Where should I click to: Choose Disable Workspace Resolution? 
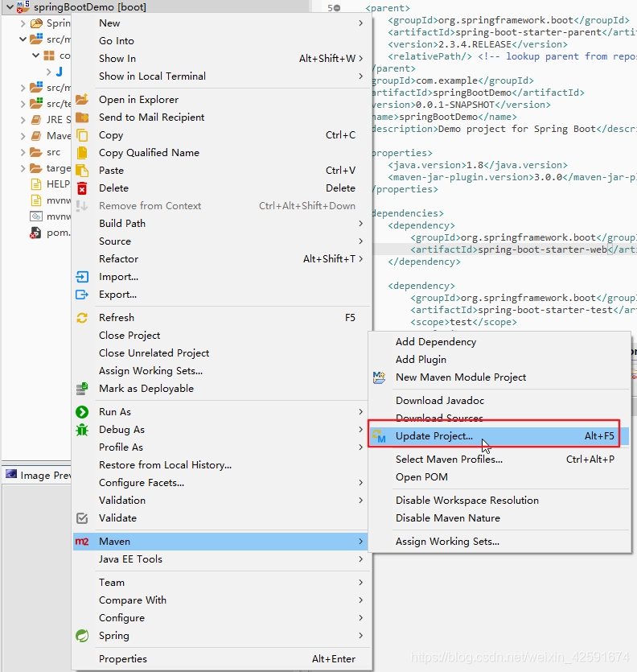[467, 500]
